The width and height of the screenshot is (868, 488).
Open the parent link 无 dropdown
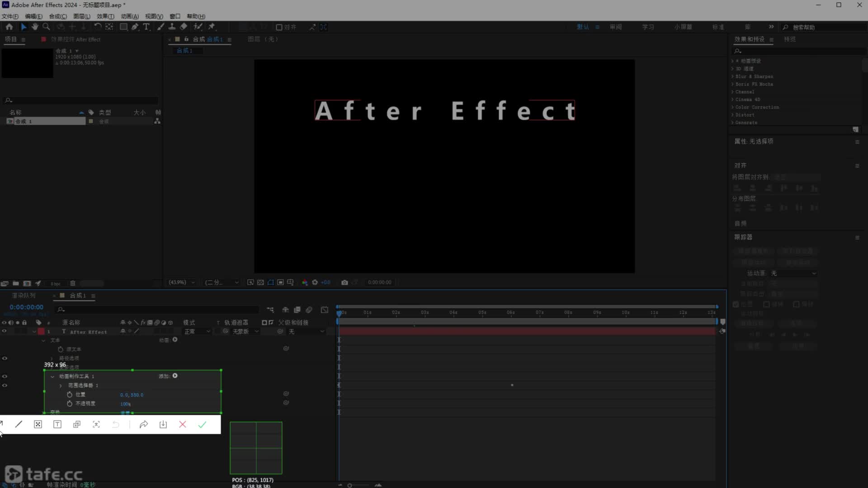[x=307, y=331]
